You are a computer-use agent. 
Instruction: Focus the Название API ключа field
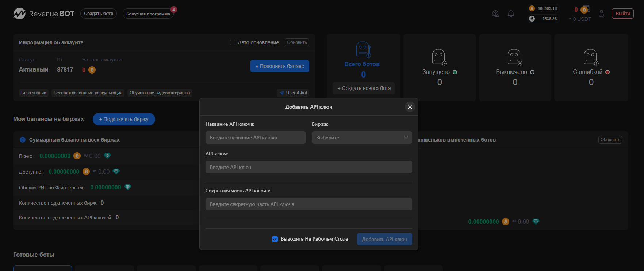256,138
